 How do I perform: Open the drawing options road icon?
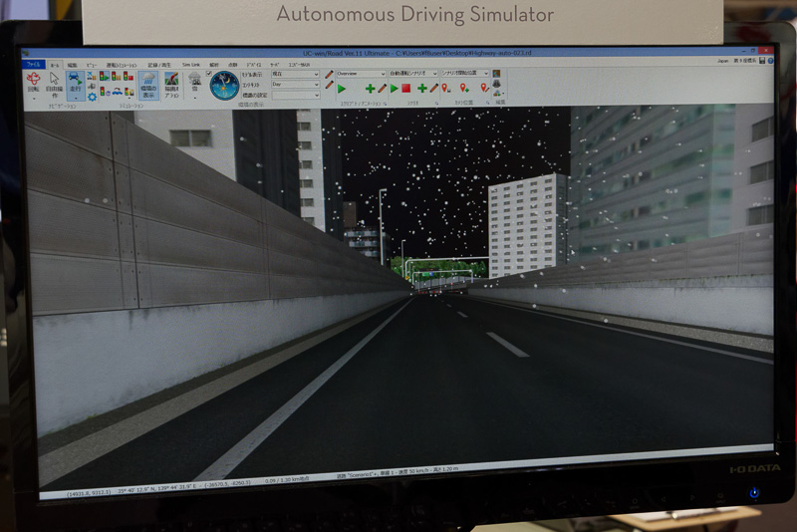tap(171, 85)
